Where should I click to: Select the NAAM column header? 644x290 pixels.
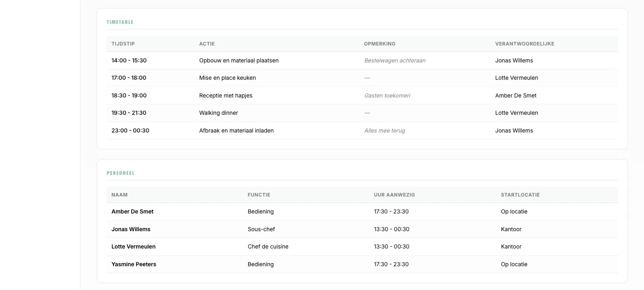pos(120,195)
